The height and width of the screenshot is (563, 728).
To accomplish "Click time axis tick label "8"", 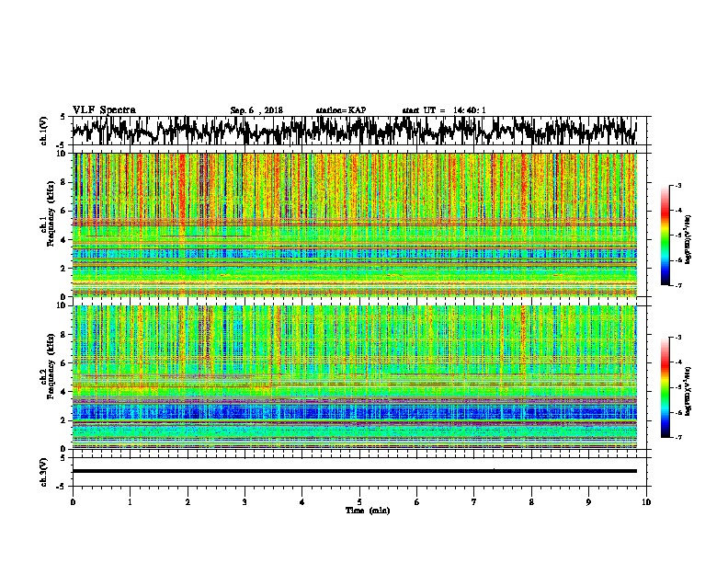I will (531, 502).
